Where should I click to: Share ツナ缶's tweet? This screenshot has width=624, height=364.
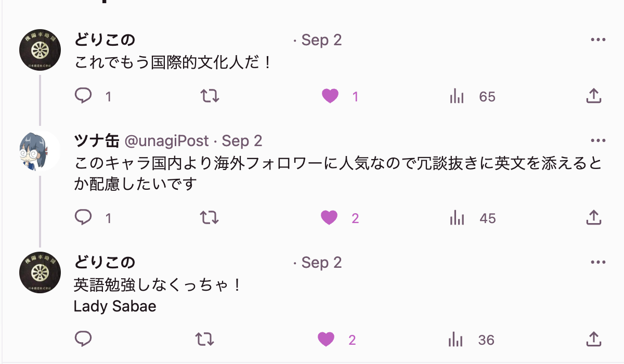point(593,218)
